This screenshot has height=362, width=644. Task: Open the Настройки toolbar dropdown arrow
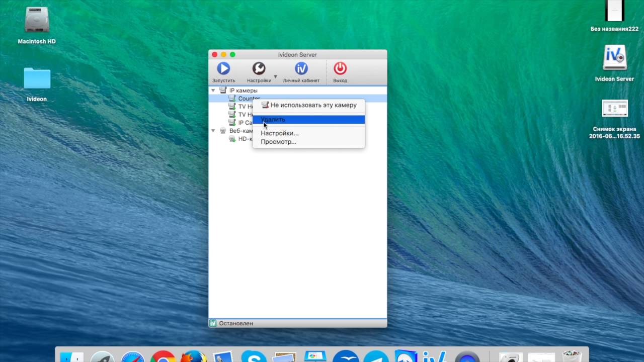[275, 77]
